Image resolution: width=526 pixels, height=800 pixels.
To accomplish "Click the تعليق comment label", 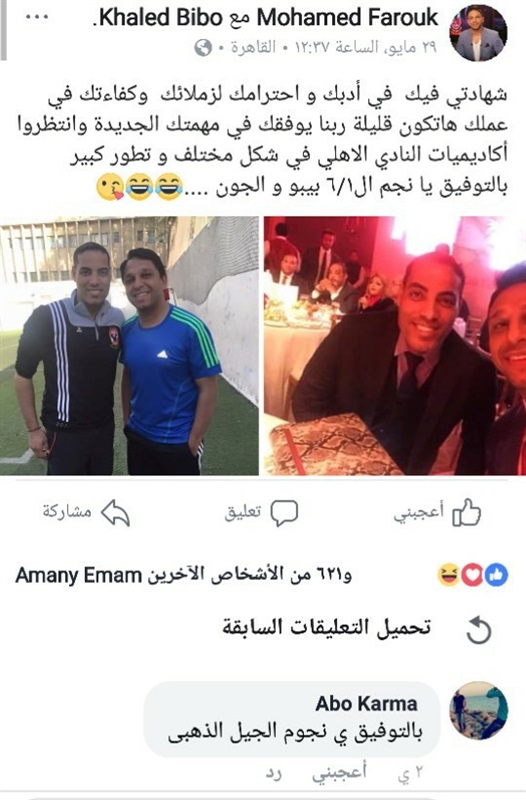I will tap(243, 512).
